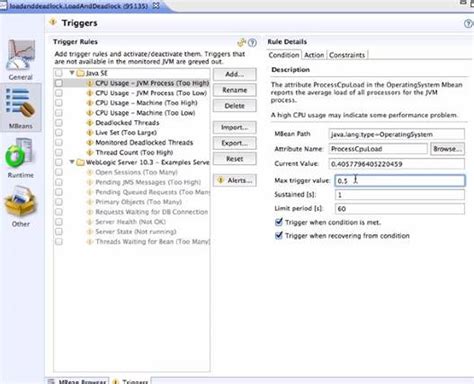Click the Delete button
Screen dimensions: 474x384
point(235,106)
